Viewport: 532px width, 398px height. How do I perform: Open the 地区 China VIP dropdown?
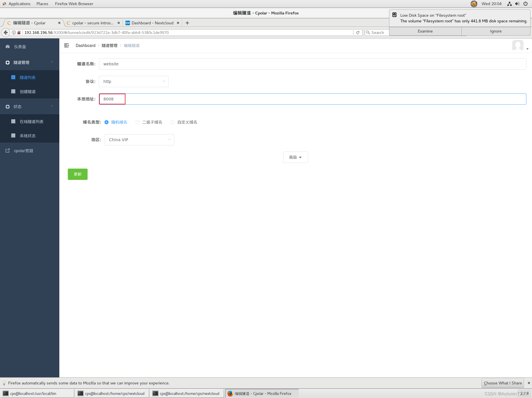click(x=139, y=140)
